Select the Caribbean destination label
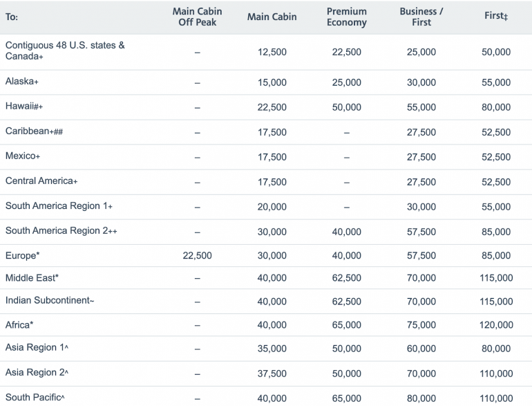This screenshot has height=406, width=532. pos(35,131)
